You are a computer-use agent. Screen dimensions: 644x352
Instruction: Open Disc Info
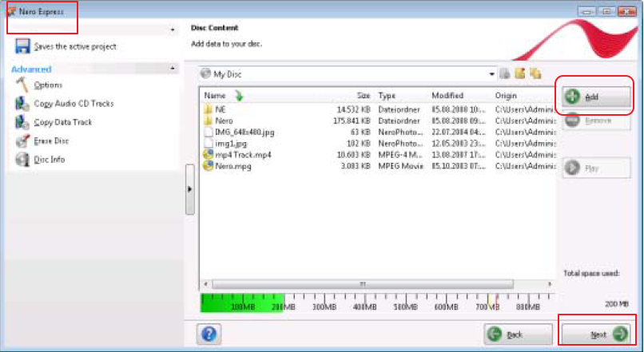50,159
